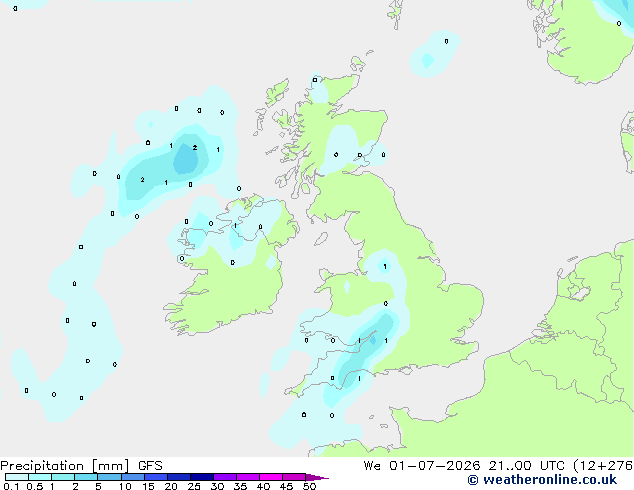Click the '21..00 UTC' time text
Viewport: 634px width, 490px height.
pos(526,466)
